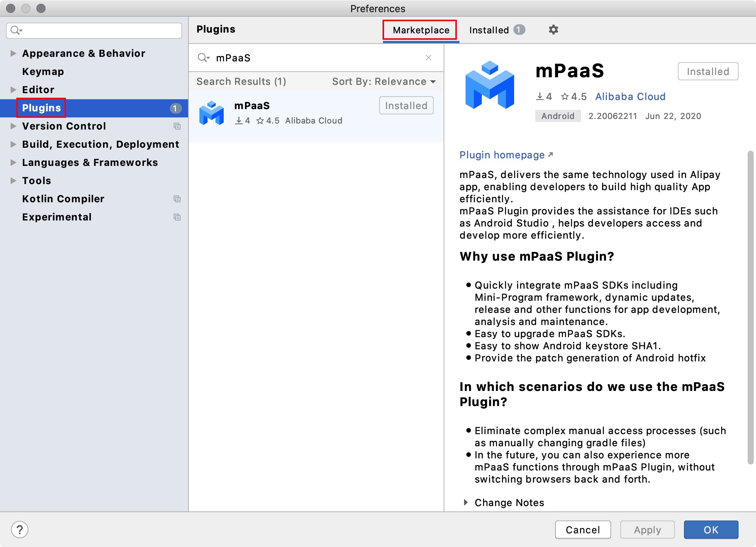The width and height of the screenshot is (756, 547).
Task: Click version text 2.20062211
Action: coord(613,116)
